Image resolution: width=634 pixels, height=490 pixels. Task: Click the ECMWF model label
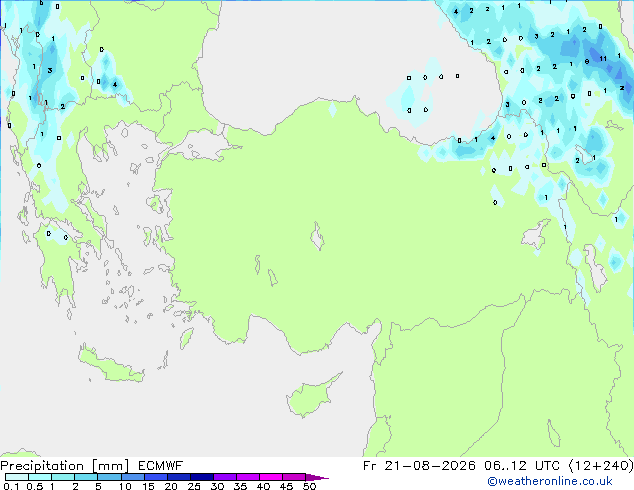[x=161, y=466]
